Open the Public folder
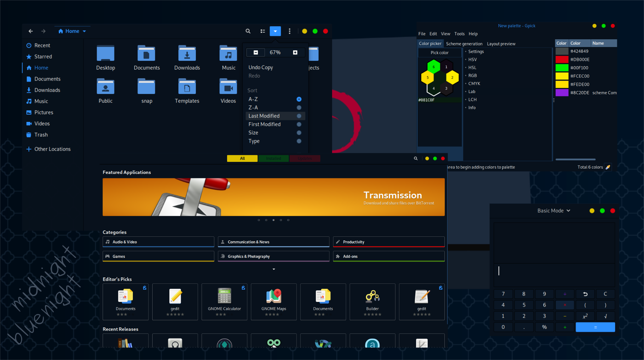This screenshot has width=644, height=360. [x=106, y=91]
